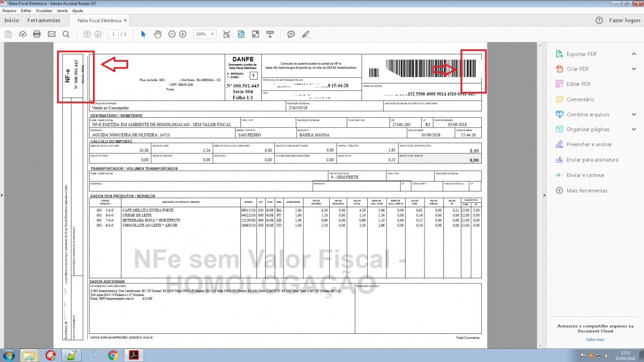Image resolution: width=644 pixels, height=362 pixels.
Task: Open the Exportar PDF tool
Action: pyautogui.click(x=581, y=54)
